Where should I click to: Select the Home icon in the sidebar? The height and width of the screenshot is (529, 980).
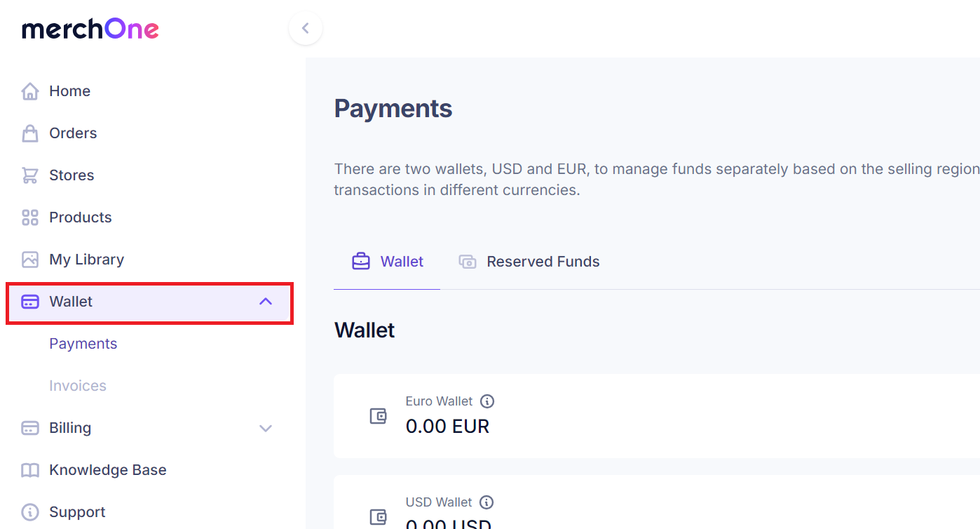(30, 91)
